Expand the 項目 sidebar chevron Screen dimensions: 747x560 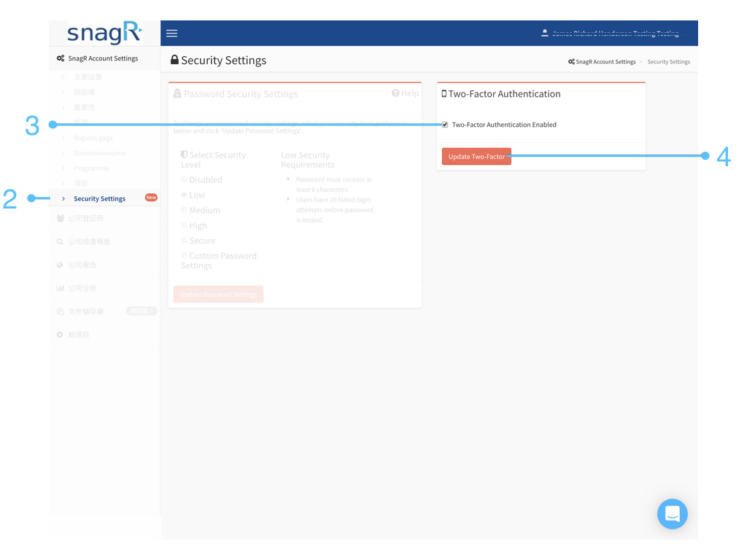coord(63,183)
